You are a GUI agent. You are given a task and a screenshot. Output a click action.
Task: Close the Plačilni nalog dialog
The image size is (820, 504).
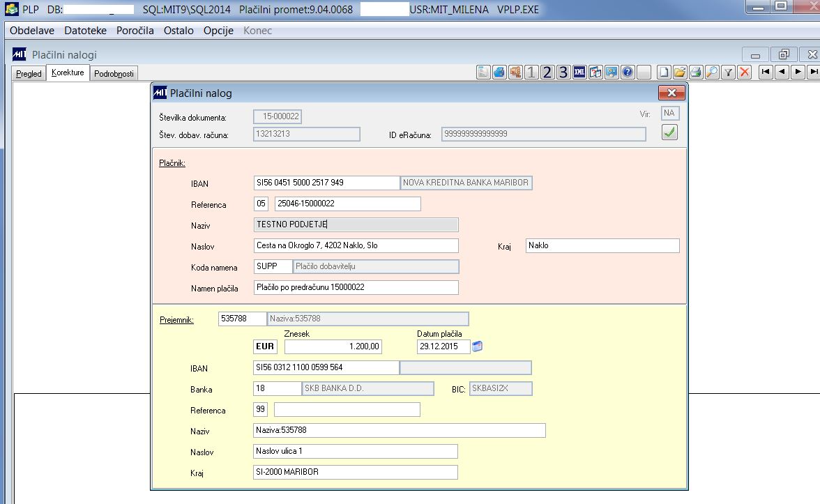point(671,93)
